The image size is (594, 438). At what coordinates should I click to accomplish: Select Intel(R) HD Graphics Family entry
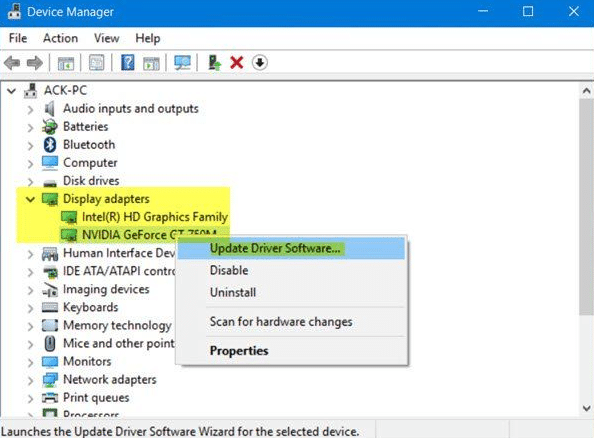pyautogui.click(x=155, y=217)
